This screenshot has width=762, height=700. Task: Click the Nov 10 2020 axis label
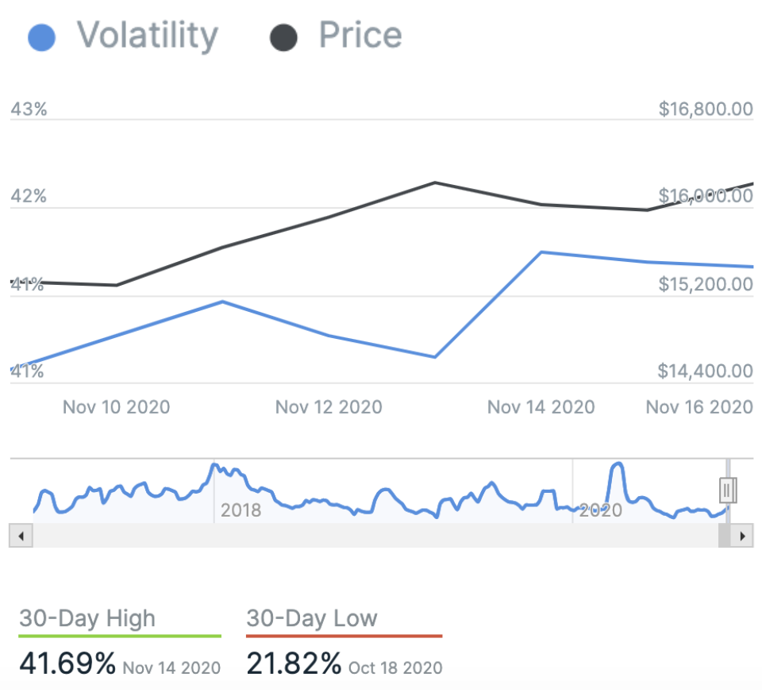[116, 407]
